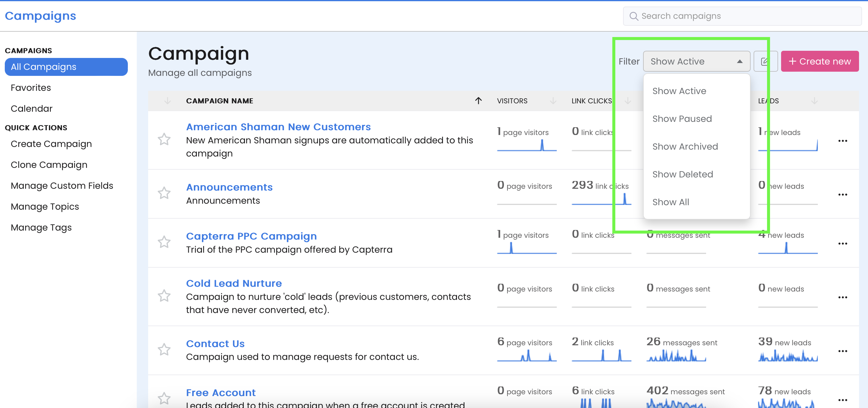Go to Favorites in the sidebar
Image resolution: width=868 pixels, height=408 pixels.
point(31,88)
